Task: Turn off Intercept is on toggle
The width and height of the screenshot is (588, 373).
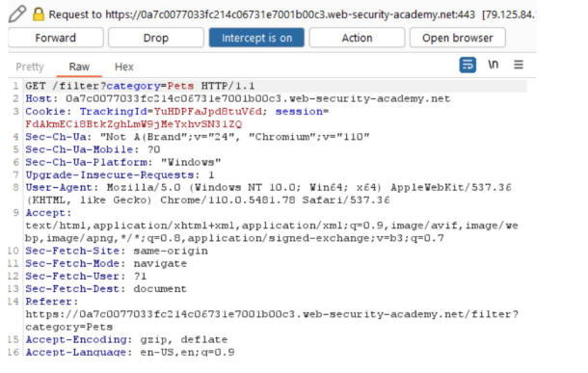Action: tap(256, 38)
